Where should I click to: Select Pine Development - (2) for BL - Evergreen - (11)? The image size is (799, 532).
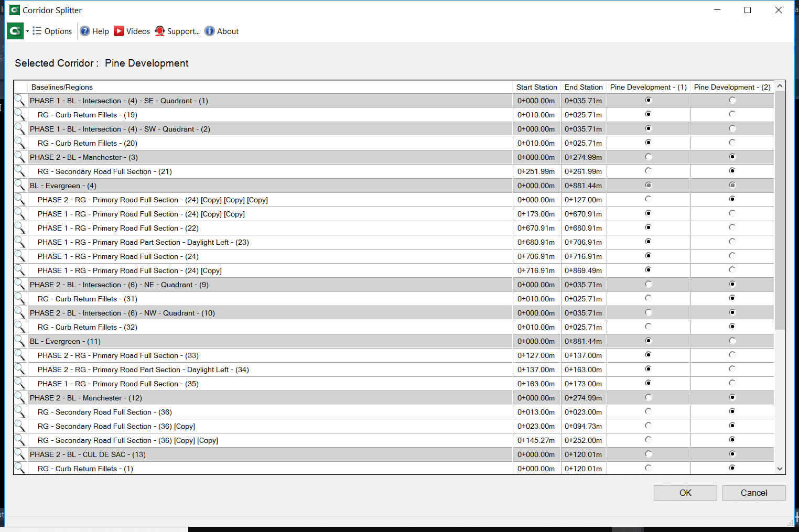[732, 341]
